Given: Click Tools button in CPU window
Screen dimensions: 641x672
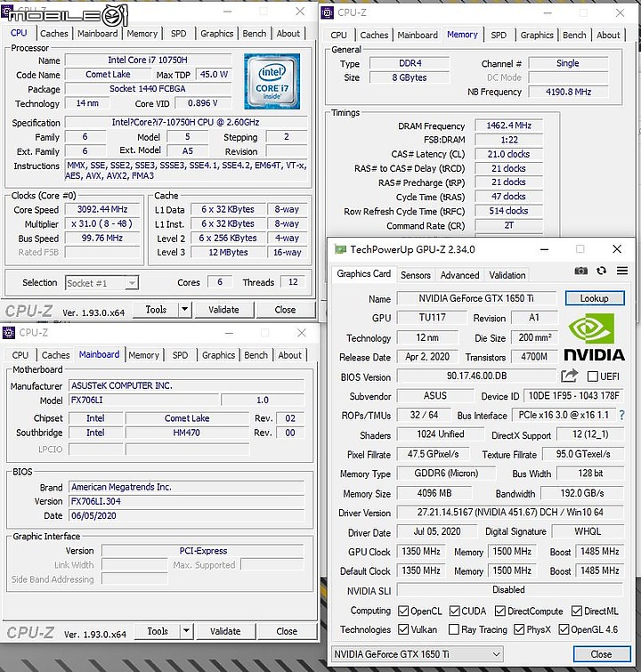Looking at the screenshot, I should click(156, 310).
